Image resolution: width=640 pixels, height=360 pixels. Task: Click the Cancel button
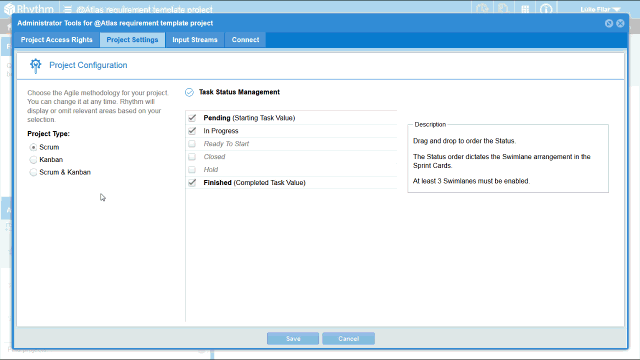tap(349, 338)
